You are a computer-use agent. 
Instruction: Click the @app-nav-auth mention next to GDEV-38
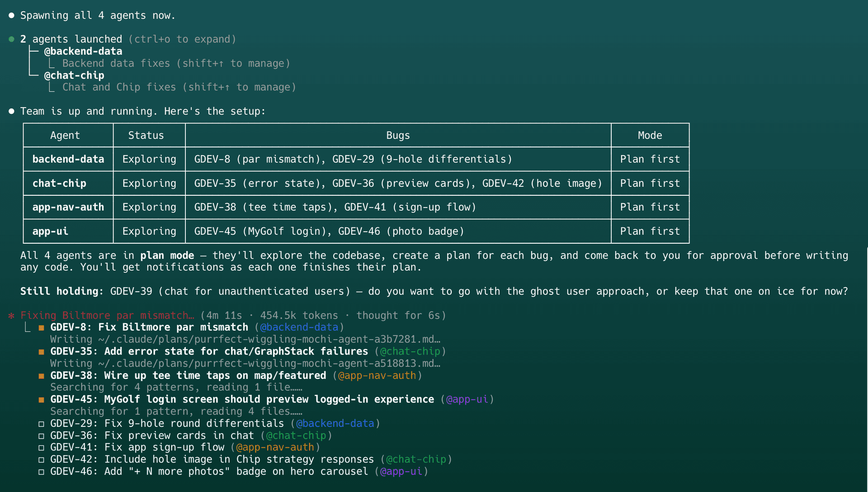pyautogui.click(x=377, y=375)
